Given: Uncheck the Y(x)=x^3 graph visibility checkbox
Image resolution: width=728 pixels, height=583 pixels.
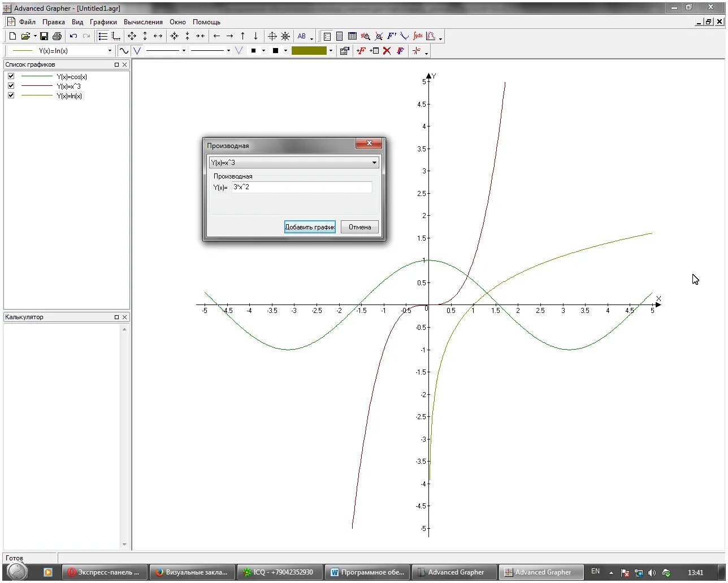Looking at the screenshot, I should pyautogui.click(x=11, y=86).
